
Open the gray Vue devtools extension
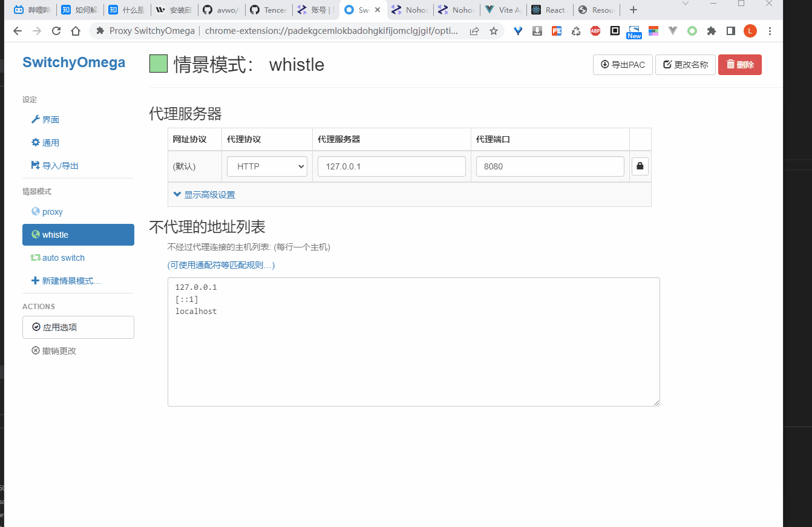coord(673,31)
